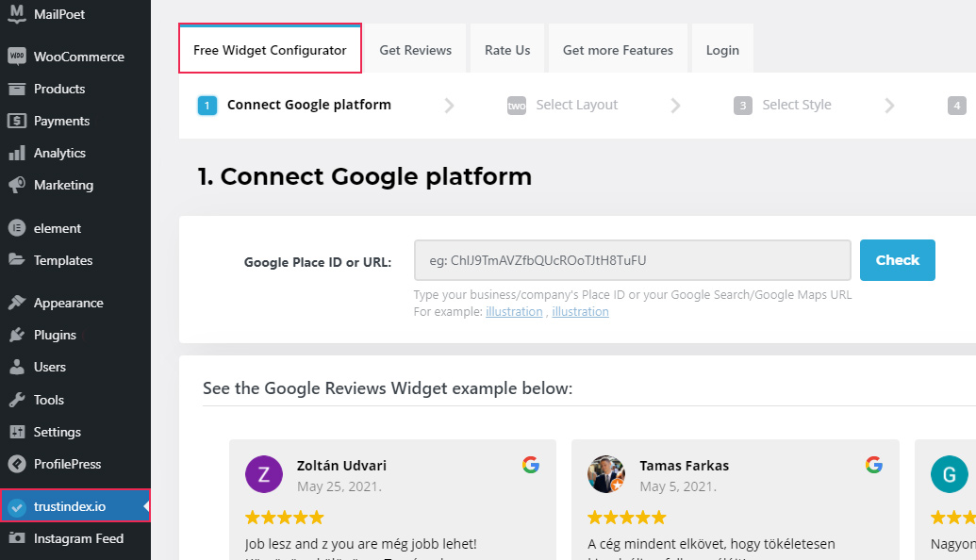Image resolution: width=976 pixels, height=560 pixels.
Task: Click the blue Check button
Action: tap(898, 260)
